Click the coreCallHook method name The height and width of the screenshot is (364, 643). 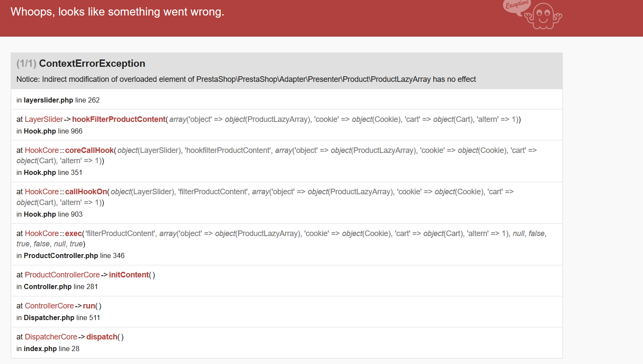point(89,150)
